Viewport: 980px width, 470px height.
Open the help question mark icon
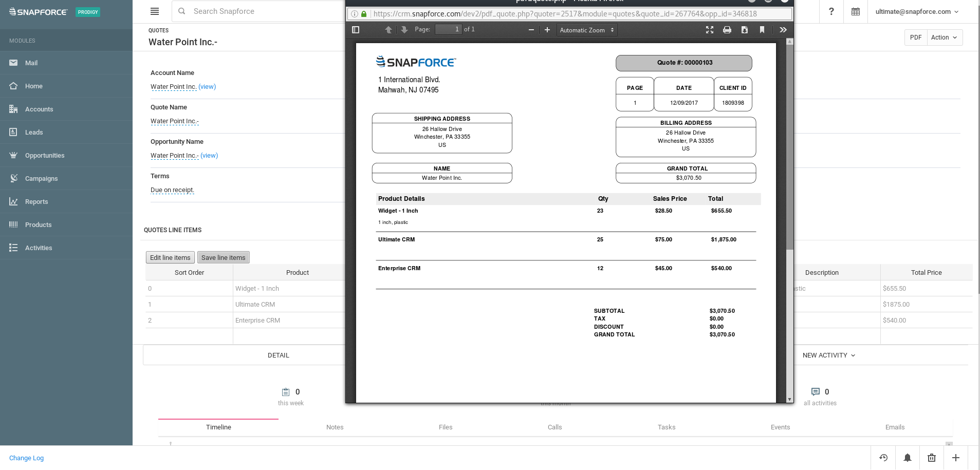click(831, 11)
